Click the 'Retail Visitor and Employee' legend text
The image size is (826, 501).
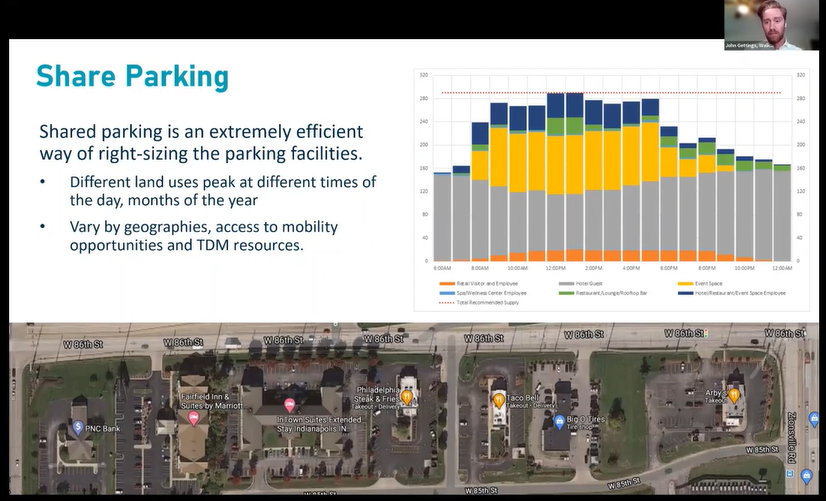tap(487, 284)
